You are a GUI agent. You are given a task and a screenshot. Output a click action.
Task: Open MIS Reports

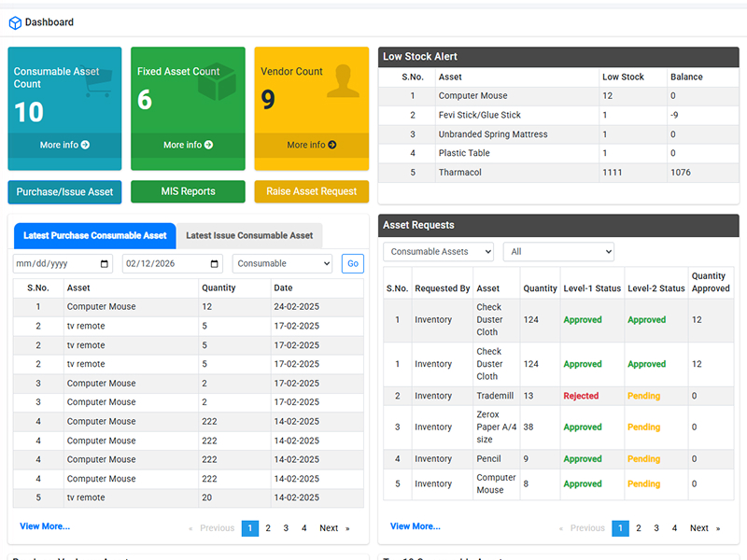pos(189,191)
